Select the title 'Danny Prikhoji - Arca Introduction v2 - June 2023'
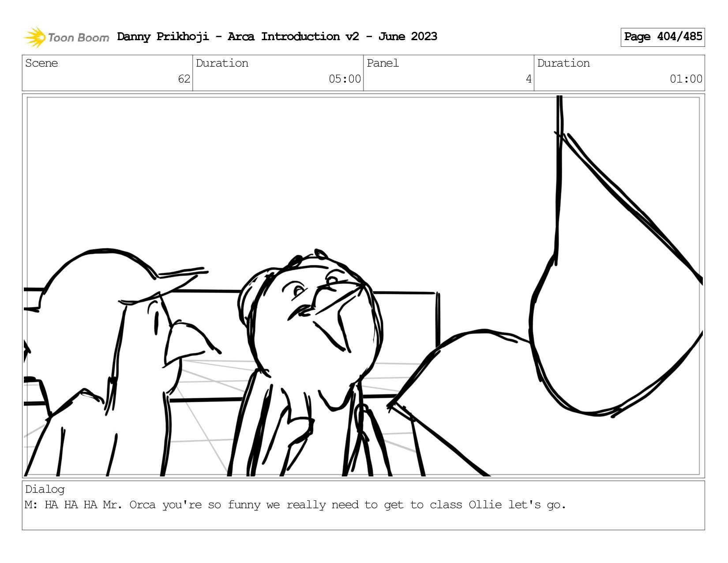Image resolution: width=728 pixels, height=563 pixels. pos(277,37)
